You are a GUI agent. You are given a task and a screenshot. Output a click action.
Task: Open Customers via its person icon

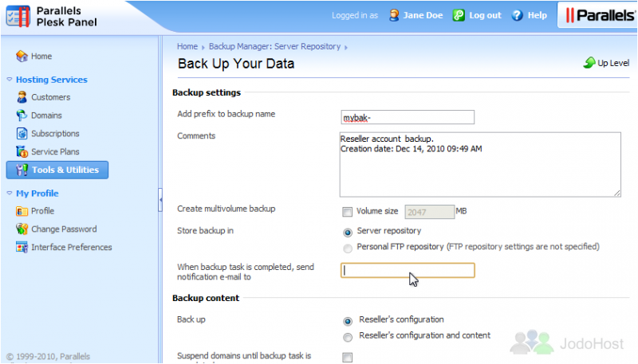(22, 97)
